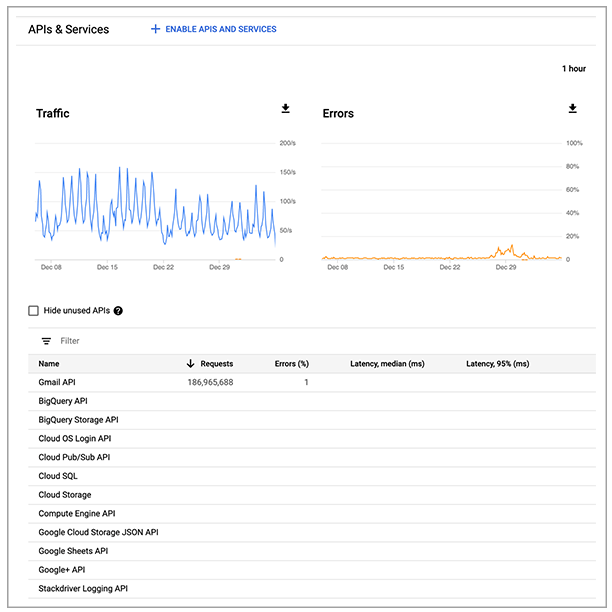Enable the Hide unused APIs checkbox
Viewport: 612px width, 612px height.
(x=34, y=311)
